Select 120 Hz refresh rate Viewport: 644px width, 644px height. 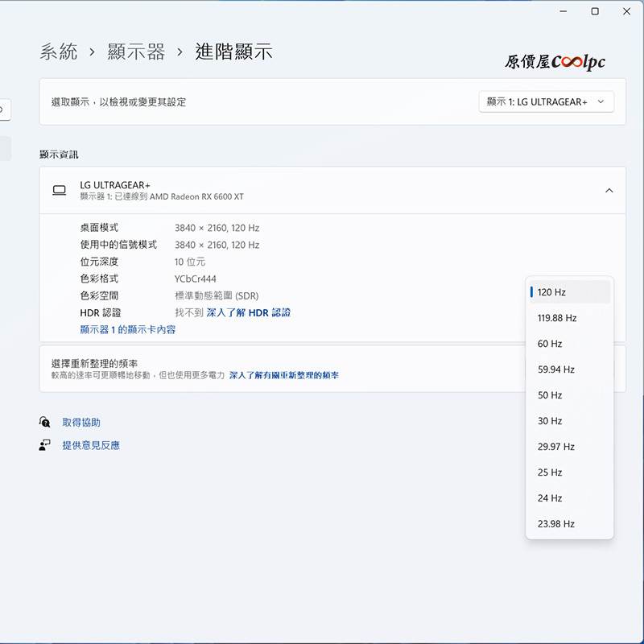point(569,292)
